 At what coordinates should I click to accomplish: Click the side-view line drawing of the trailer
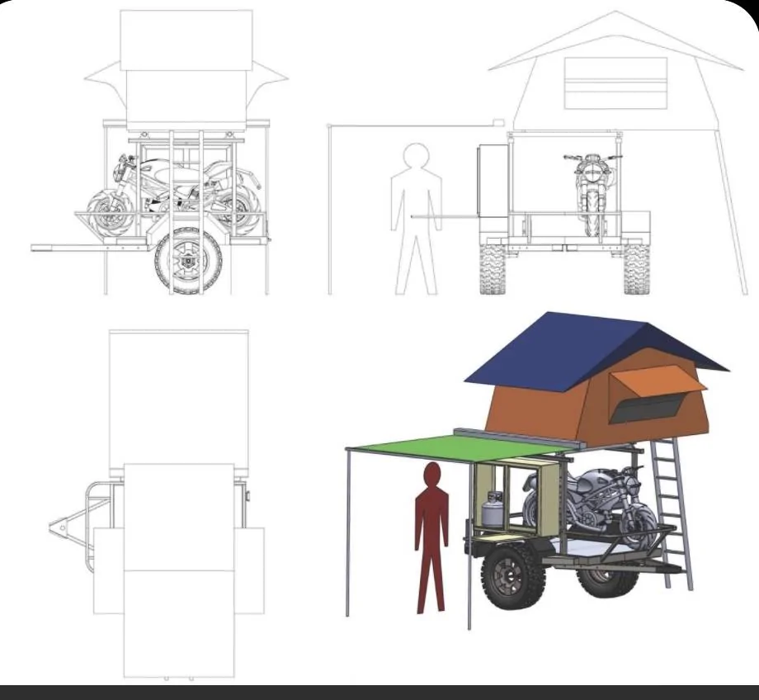(x=160, y=153)
